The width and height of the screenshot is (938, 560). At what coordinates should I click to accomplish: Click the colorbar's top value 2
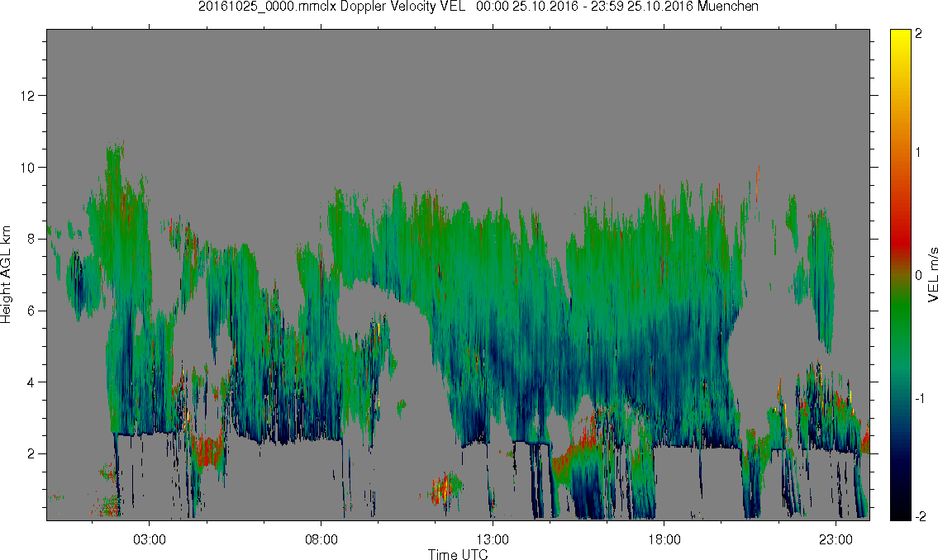click(919, 34)
